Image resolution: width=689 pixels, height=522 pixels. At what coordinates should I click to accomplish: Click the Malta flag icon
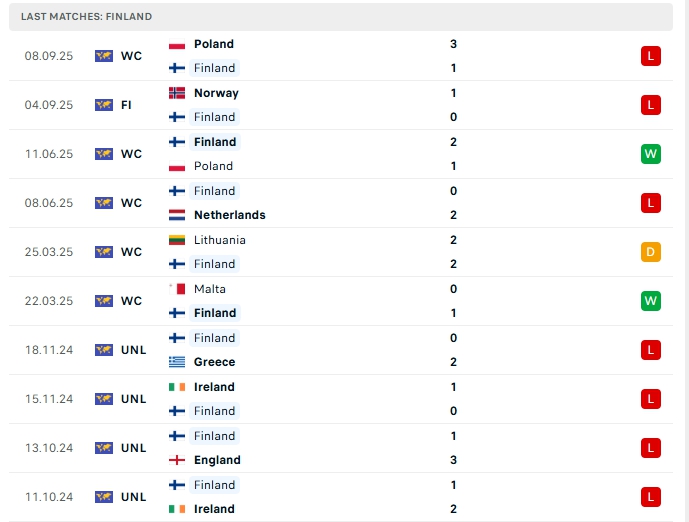(177, 289)
